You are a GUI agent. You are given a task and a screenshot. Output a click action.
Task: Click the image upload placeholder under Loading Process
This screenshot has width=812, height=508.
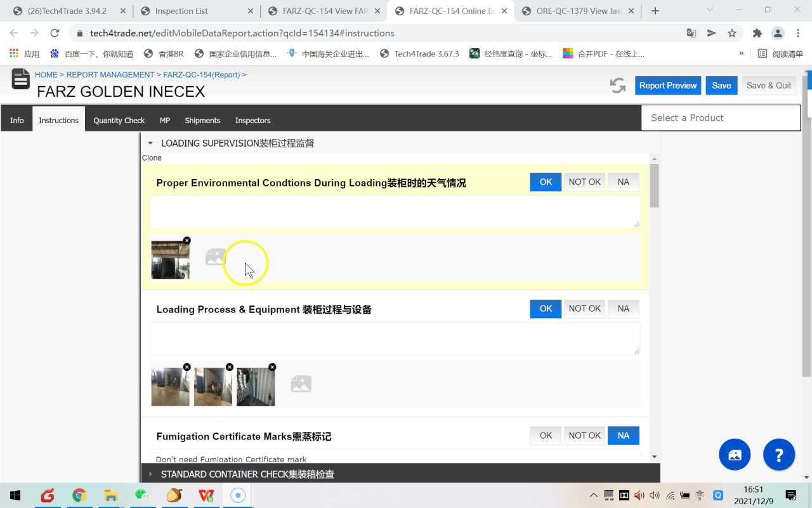pos(301,383)
